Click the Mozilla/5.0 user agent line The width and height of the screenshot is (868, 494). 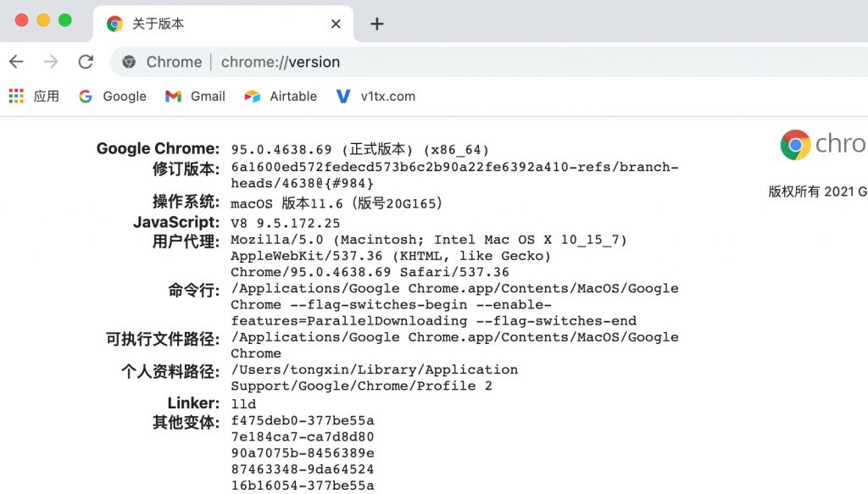click(429, 240)
